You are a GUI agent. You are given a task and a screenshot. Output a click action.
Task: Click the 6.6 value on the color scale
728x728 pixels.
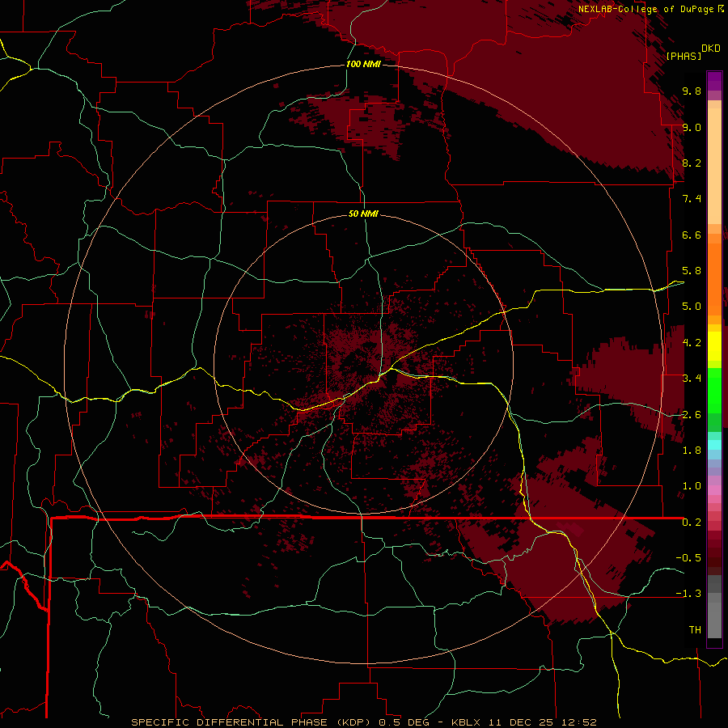(692, 235)
